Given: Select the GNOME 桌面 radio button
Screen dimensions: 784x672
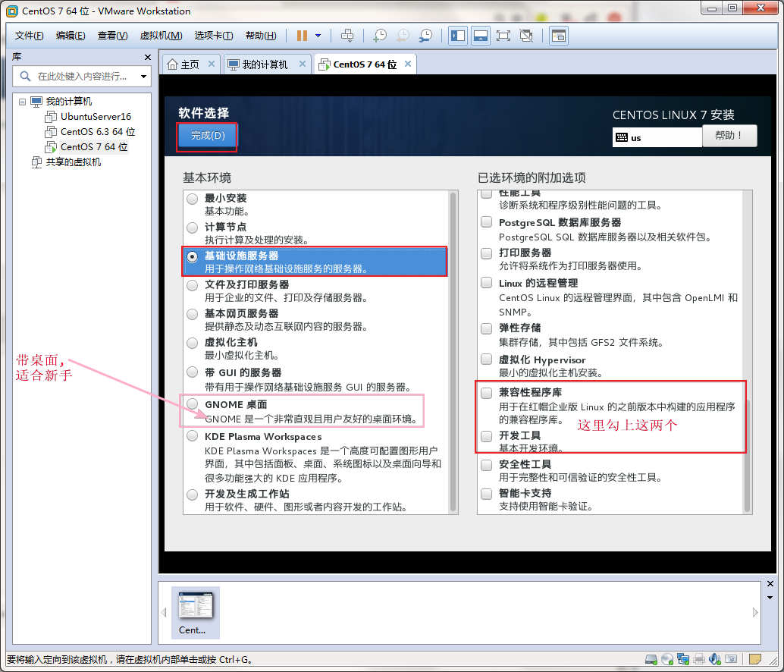Looking at the screenshot, I should [x=193, y=404].
